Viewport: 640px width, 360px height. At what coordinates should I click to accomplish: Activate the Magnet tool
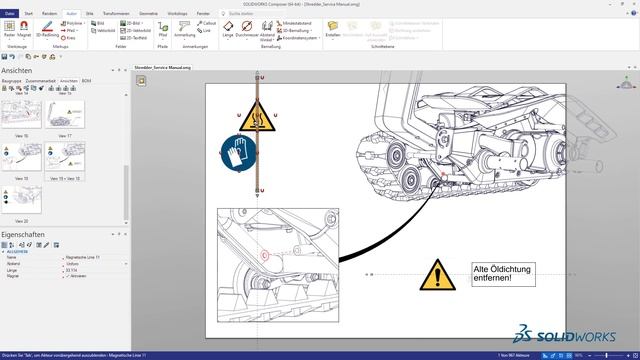point(24,29)
